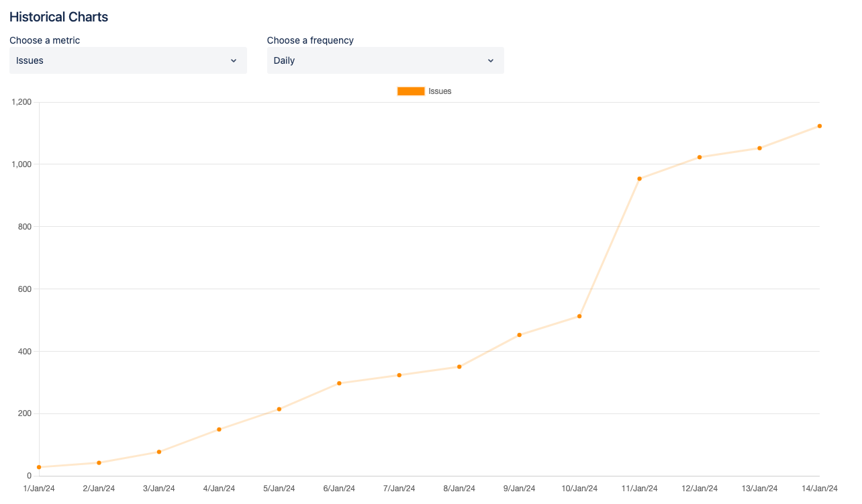Viewport: 862px width, 504px height.
Task: Click the data point for 7/Jan/24
Action: pyautogui.click(x=399, y=375)
